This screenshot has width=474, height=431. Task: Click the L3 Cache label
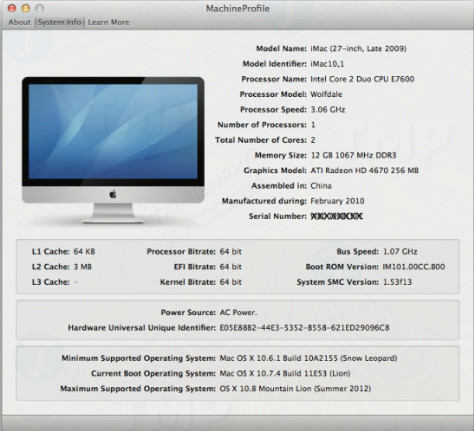pos(51,282)
